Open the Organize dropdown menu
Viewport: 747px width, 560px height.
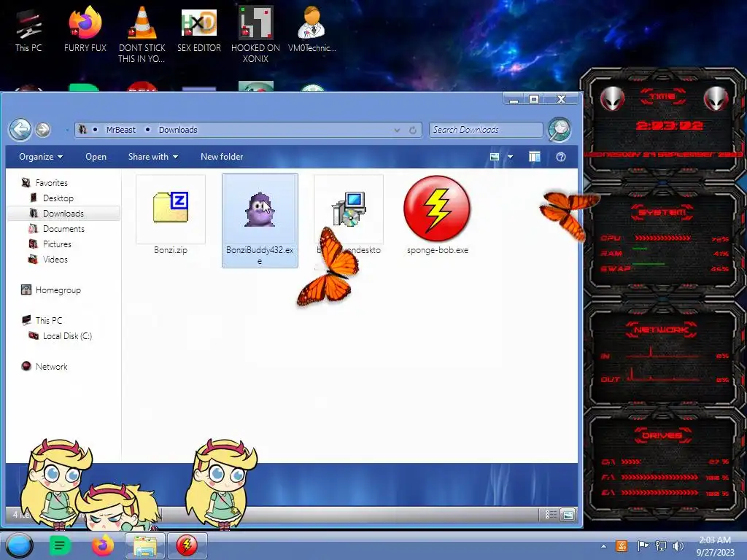coord(41,157)
